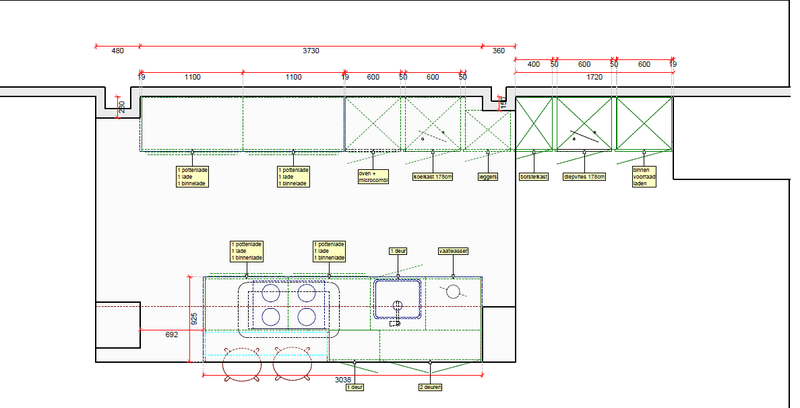Click the '2 deuren' label
This screenshot has height=408, width=800.
430,387
